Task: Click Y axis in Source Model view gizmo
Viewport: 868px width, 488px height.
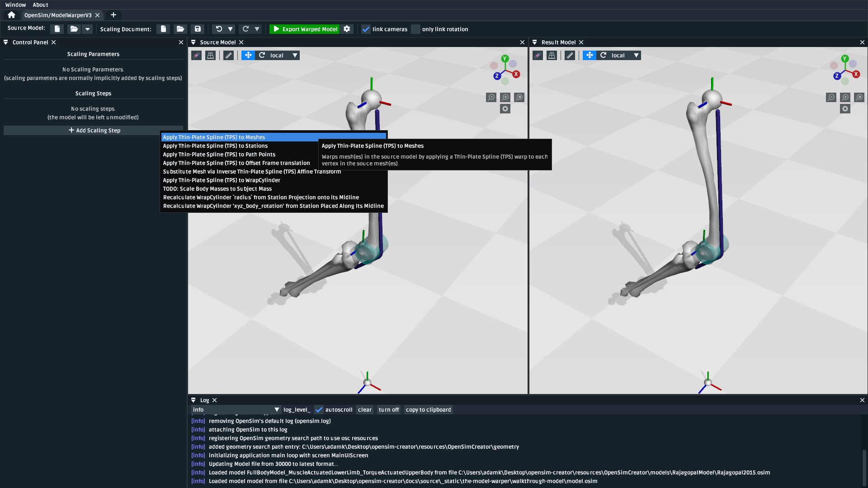Action: (x=505, y=59)
